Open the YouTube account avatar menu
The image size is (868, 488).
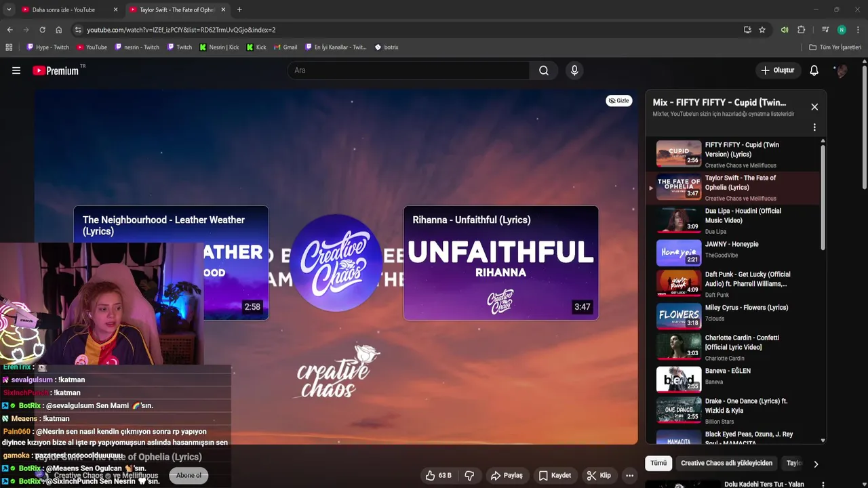tap(841, 70)
